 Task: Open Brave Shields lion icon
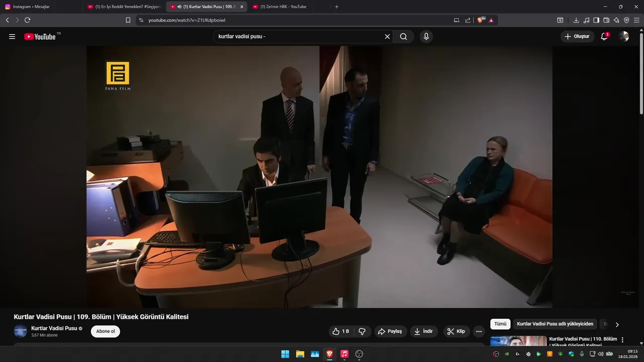(480, 20)
